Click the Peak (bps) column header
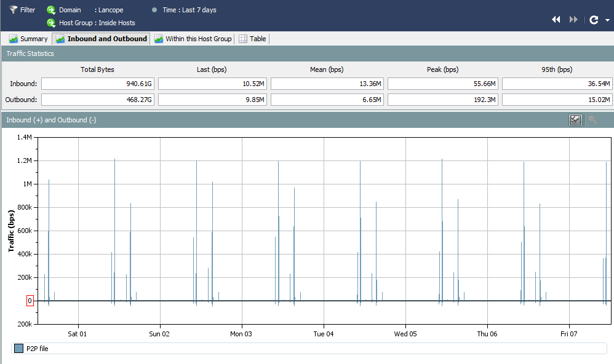The height and width of the screenshot is (364, 614). tap(442, 69)
